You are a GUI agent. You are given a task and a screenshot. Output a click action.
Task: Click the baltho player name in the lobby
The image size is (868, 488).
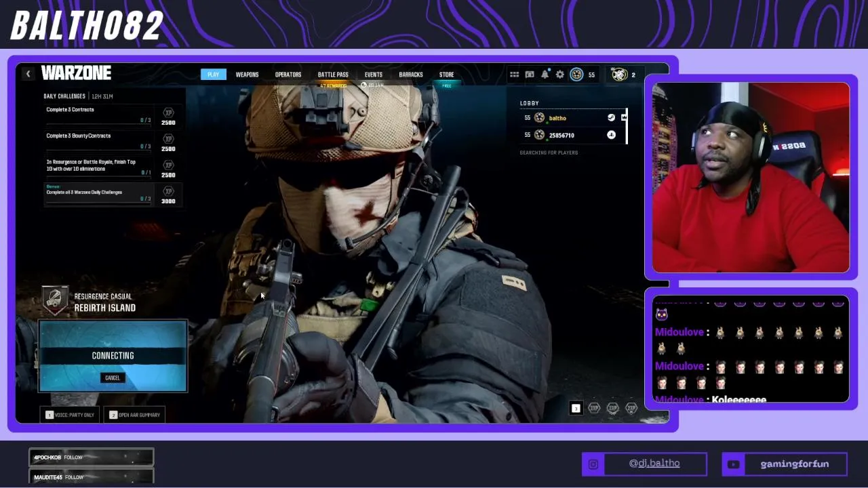[557, 118]
